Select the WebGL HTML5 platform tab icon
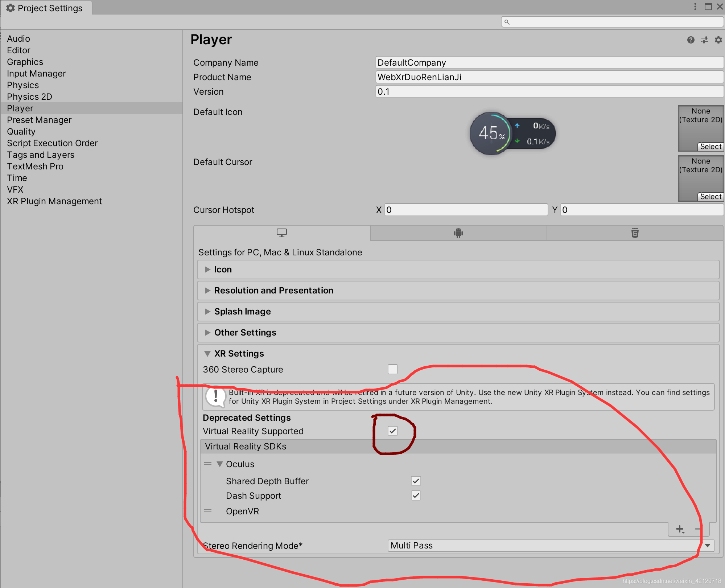Image resolution: width=725 pixels, height=588 pixels. click(635, 233)
